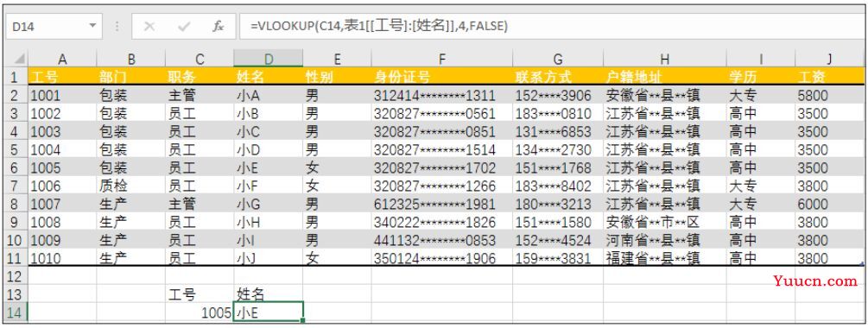This screenshot has height=328, width=868.
Task: Select column D header
Action: pos(268,59)
